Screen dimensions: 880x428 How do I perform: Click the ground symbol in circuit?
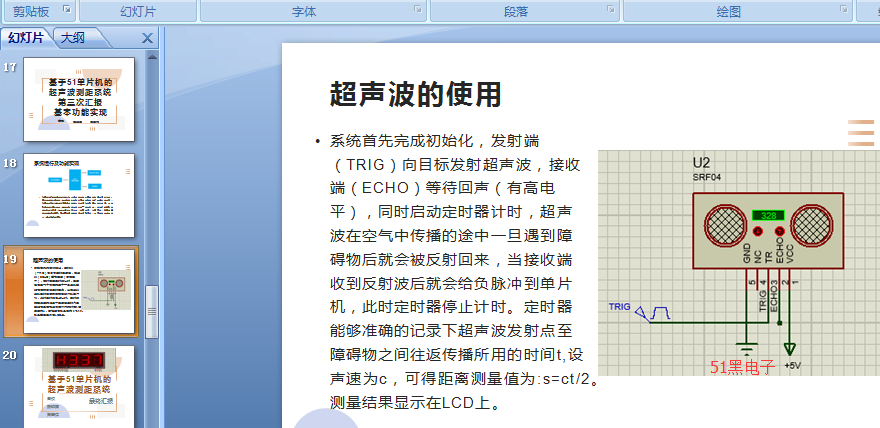746,349
